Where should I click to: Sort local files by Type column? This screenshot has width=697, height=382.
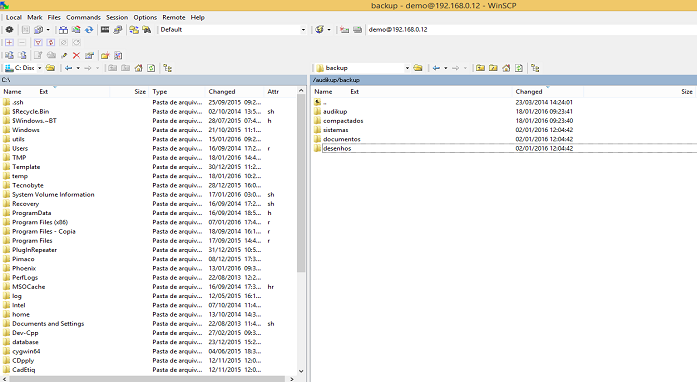point(177,92)
